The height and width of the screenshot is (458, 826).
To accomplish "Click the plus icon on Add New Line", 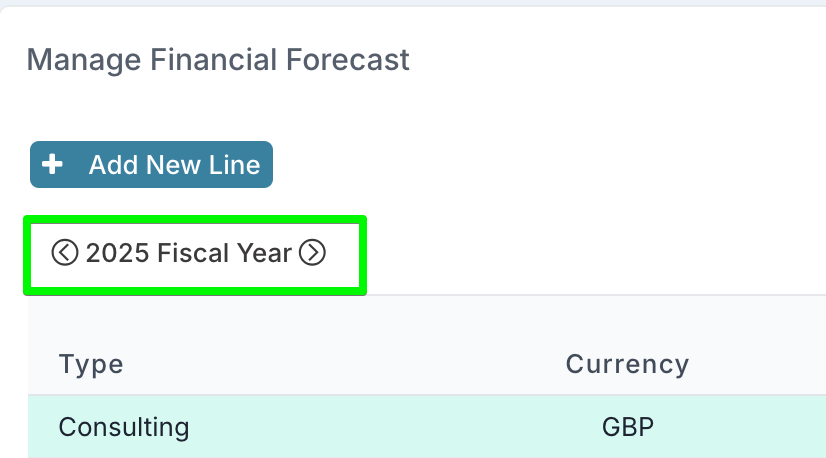I will [52, 164].
